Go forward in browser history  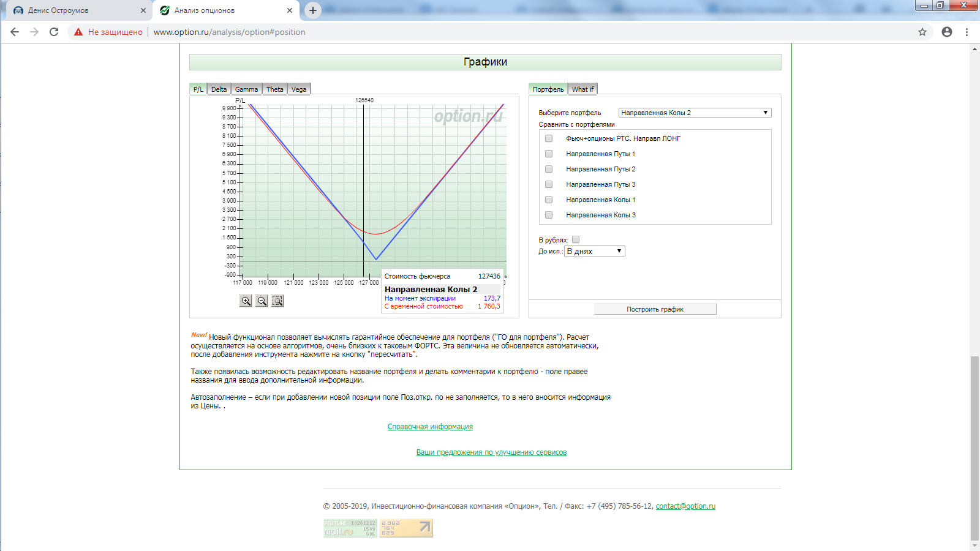tap(34, 32)
